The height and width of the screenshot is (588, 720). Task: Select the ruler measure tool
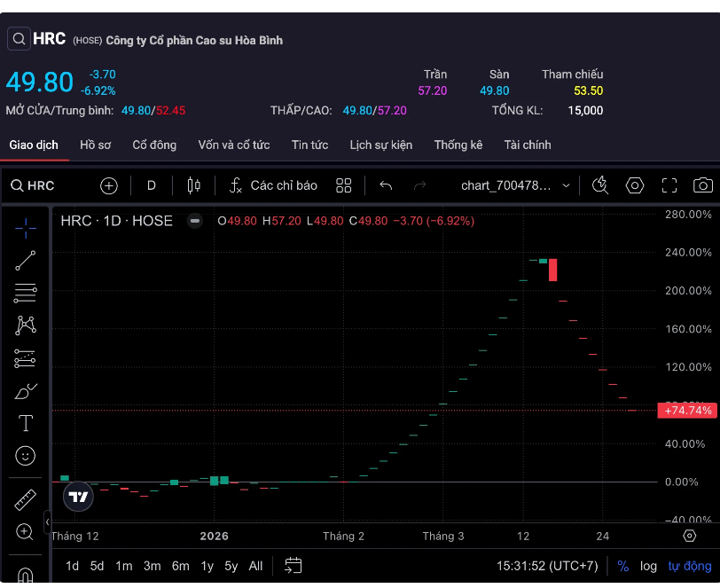26,500
